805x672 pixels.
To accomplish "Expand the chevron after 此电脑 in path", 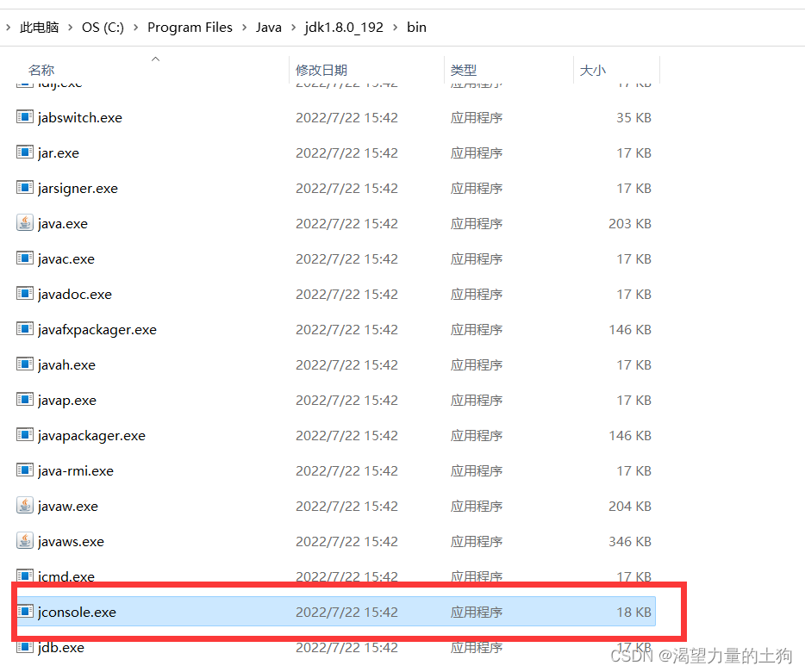I will [x=71, y=28].
